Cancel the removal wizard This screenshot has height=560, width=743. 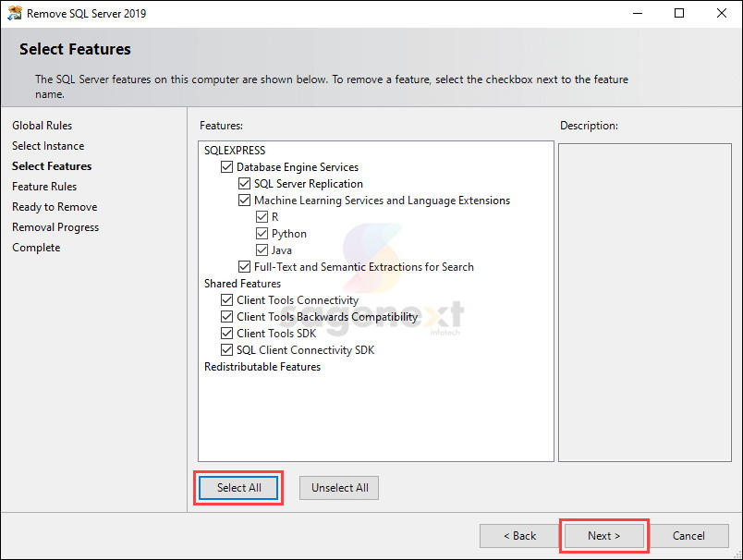click(x=688, y=536)
